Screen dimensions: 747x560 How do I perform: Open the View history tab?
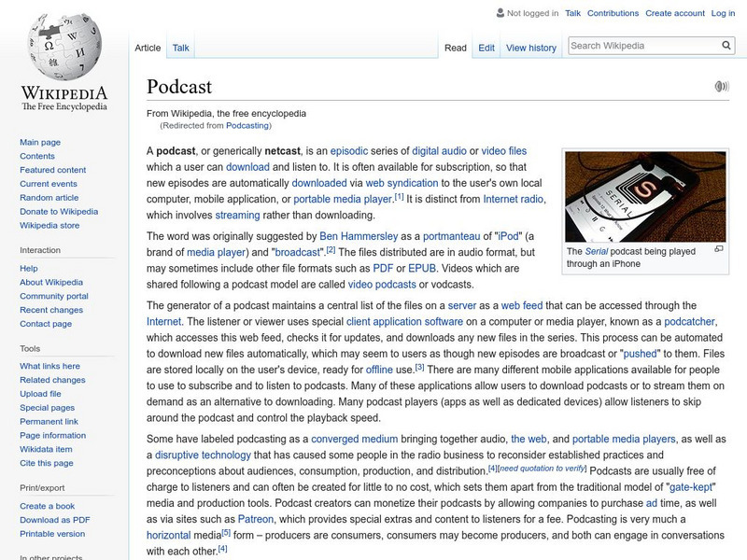[x=530, y=48]
